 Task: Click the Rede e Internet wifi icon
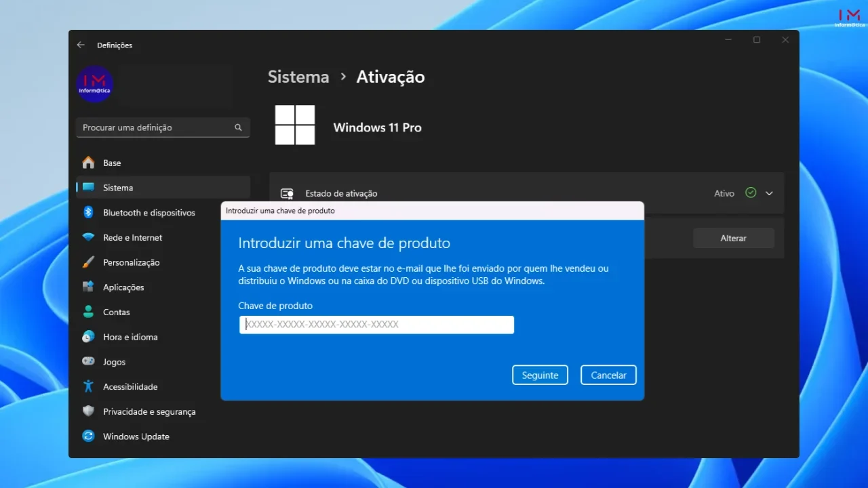tap(88, 237)
